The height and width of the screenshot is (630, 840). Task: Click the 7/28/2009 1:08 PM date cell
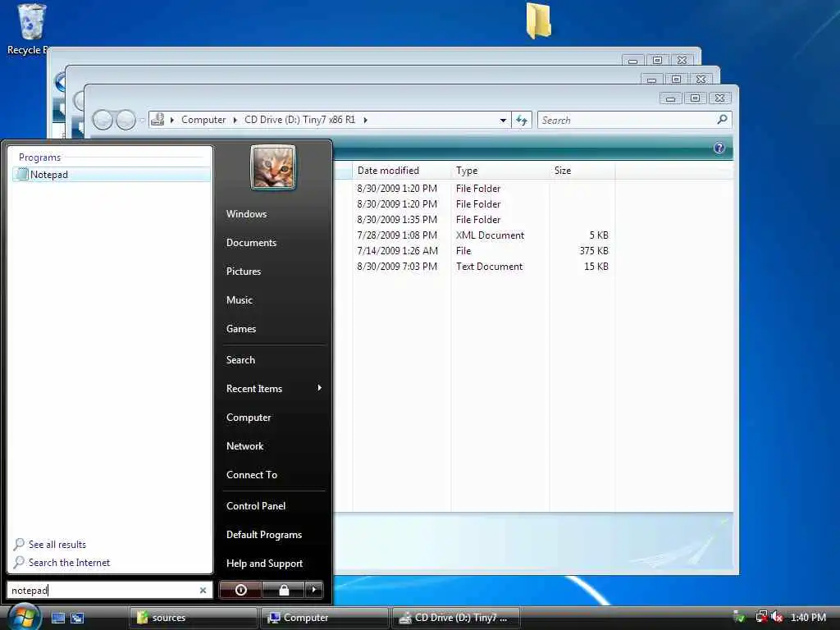397,235
